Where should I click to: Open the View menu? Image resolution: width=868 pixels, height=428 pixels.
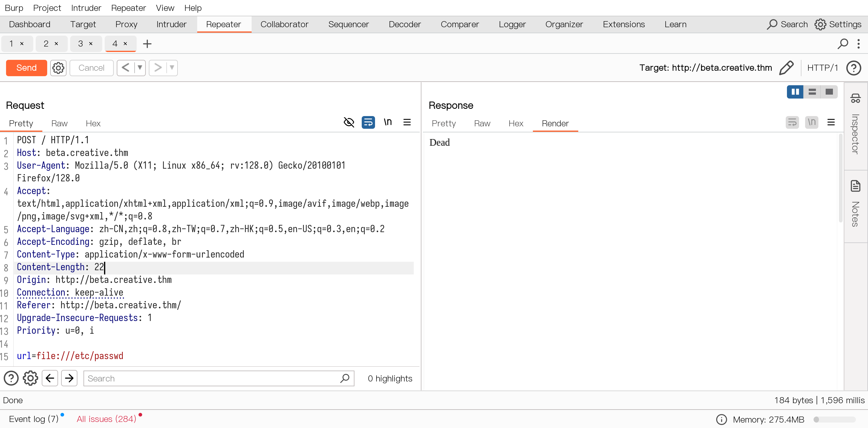(165, 8)
